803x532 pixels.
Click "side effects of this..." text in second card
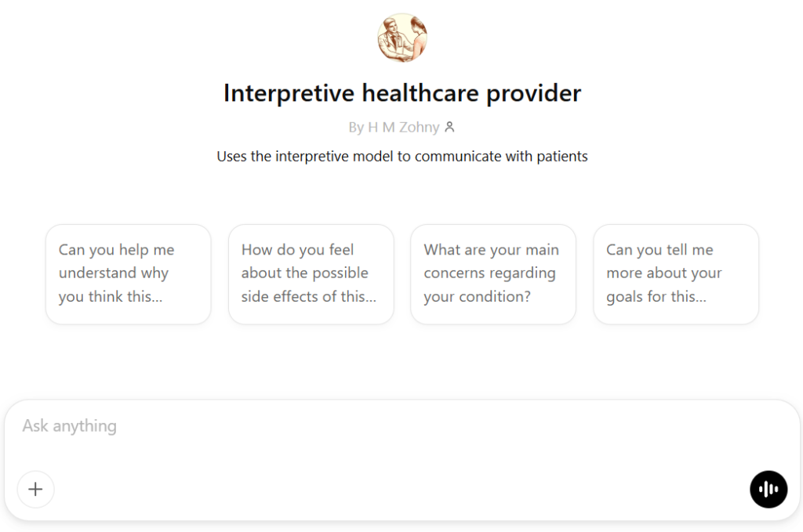pyautogui.click(x=309, y=297)
